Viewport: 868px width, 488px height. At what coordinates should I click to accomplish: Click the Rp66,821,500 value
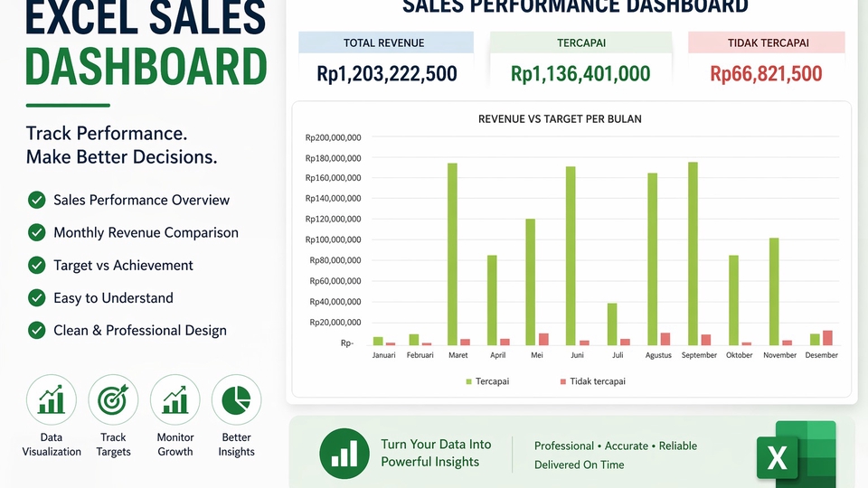(x=766, y=73)
